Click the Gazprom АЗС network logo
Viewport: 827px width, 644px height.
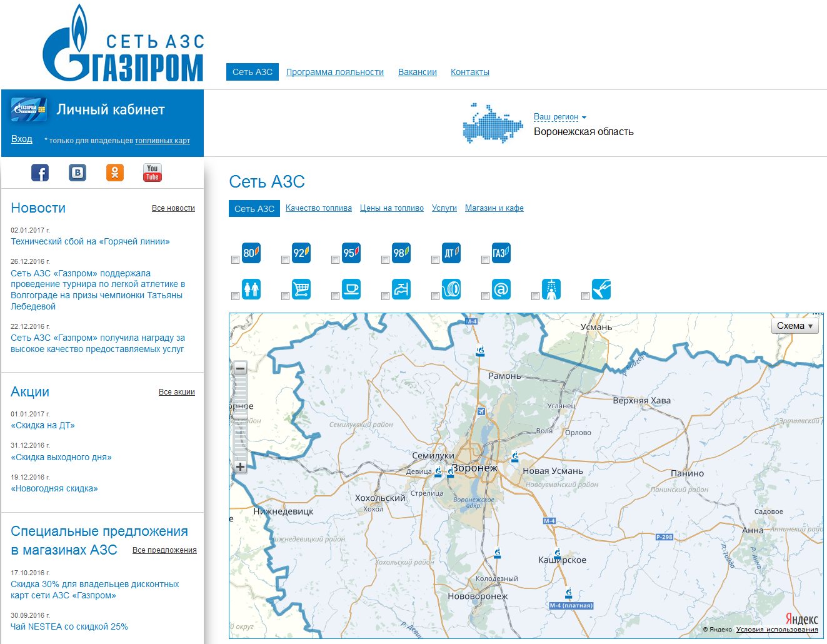pos(123,43)
